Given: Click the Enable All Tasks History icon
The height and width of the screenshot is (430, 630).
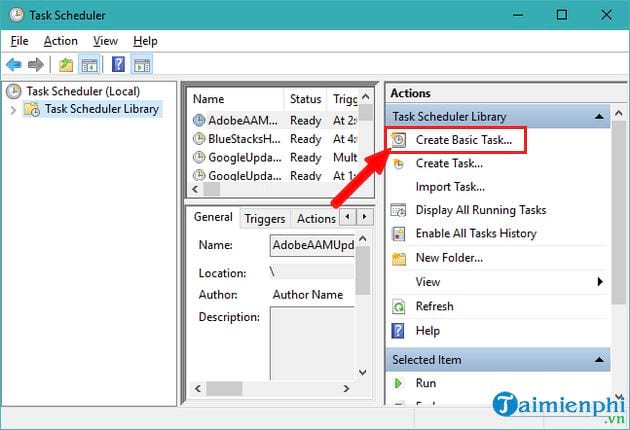Looking at the screenshot, I should click(399, 233).
